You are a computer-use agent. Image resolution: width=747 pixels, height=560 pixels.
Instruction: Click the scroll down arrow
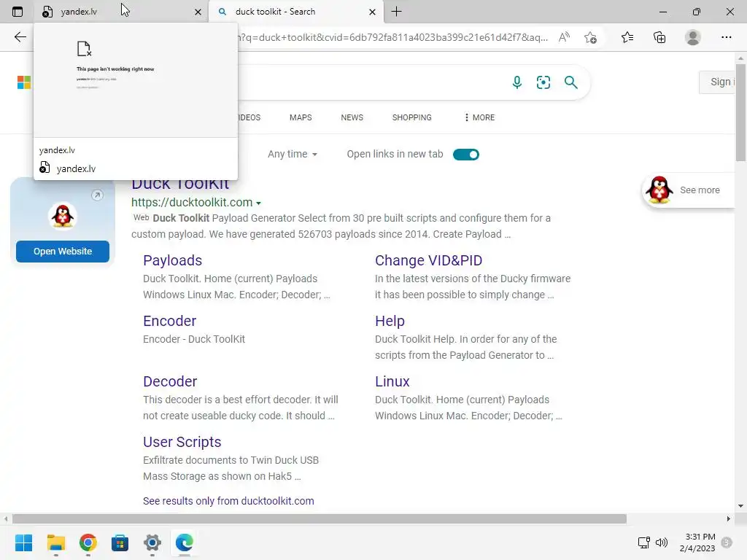pos(740,506)
